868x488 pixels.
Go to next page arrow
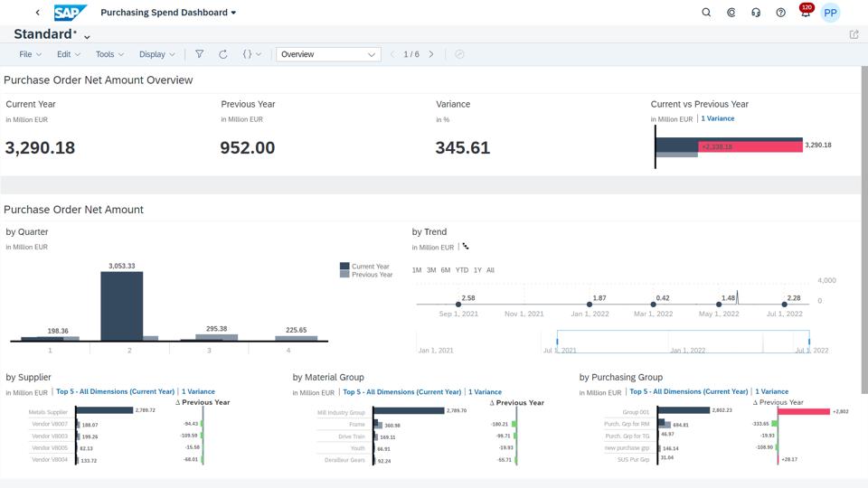(431, 54)
